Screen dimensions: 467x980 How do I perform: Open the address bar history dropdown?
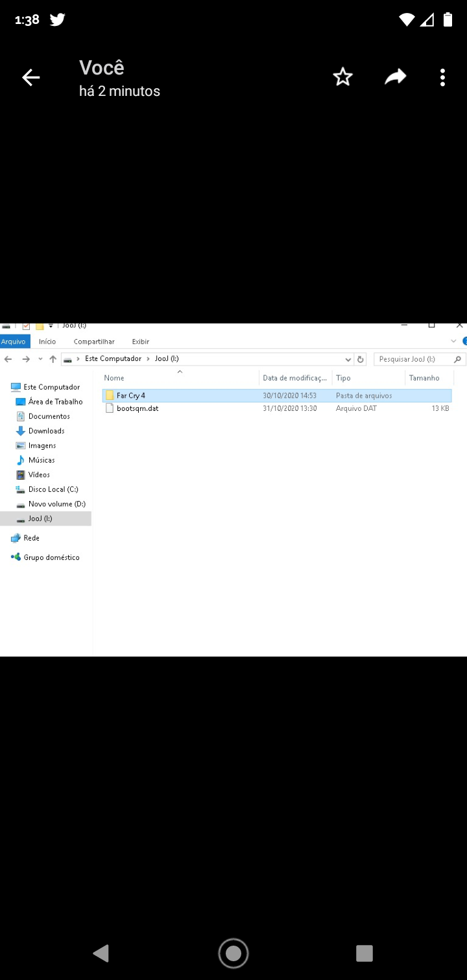tap(348, 359)
